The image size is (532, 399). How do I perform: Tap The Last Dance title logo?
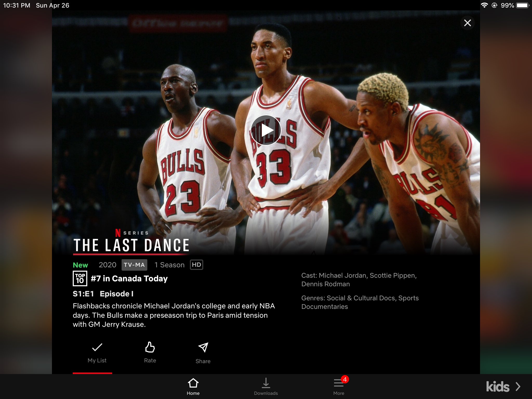[131, 245]
